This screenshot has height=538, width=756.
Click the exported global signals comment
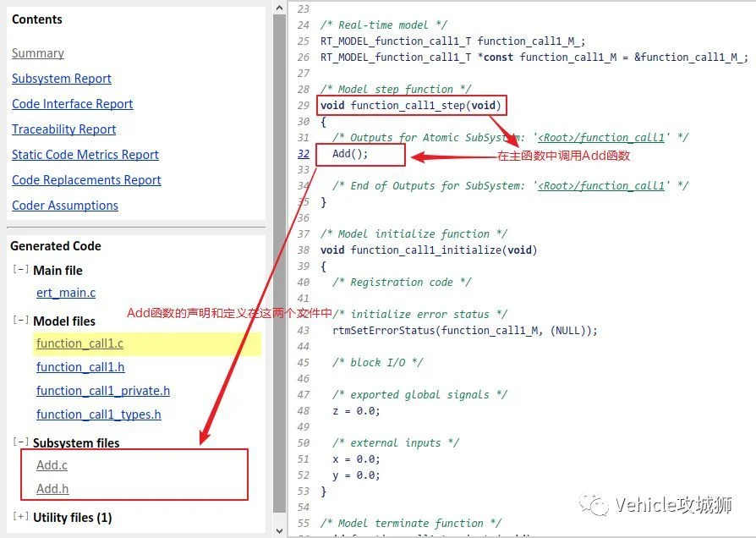[x=419, y=395]
